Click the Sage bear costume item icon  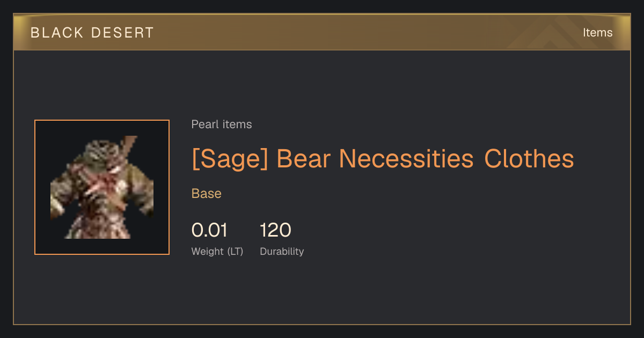coord(102,187)
